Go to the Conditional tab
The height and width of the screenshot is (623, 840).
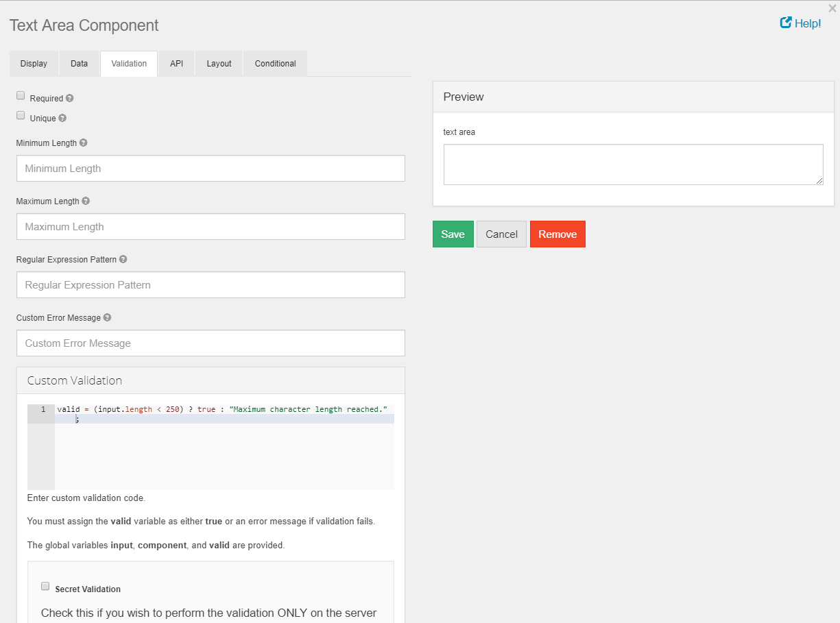tap(275, 64)
